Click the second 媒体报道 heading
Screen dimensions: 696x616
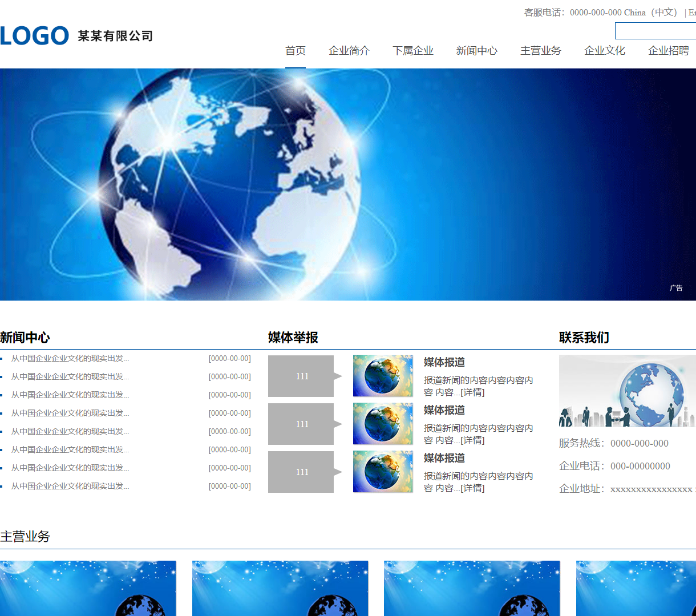coord(443,410)
